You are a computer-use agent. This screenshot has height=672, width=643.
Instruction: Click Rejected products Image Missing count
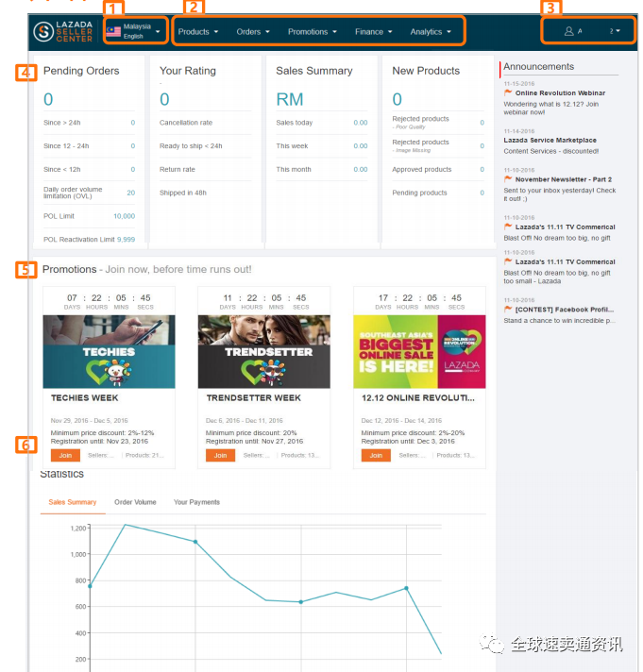(482, 146)
